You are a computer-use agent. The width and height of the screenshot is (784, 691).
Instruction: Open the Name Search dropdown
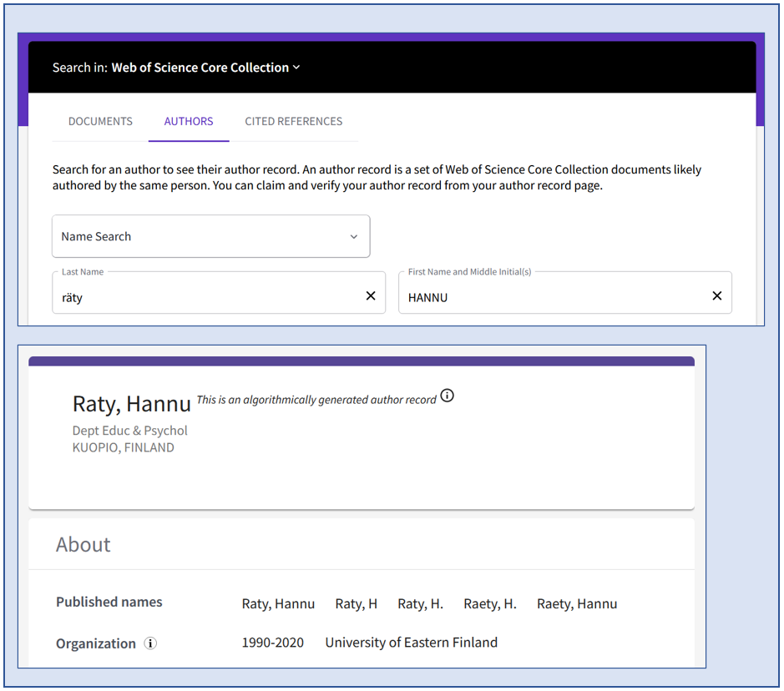click(x=211, y=236)
